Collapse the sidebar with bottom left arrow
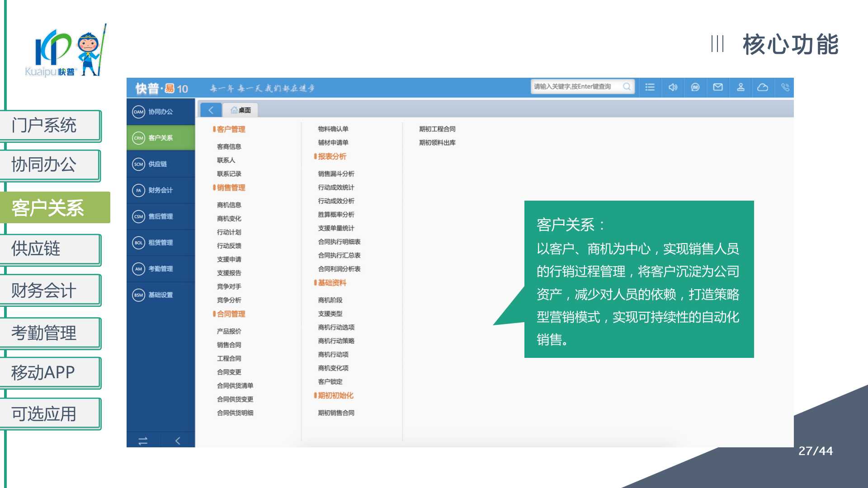The height and width of the screenshot is (488, 868). pos(178,441)
